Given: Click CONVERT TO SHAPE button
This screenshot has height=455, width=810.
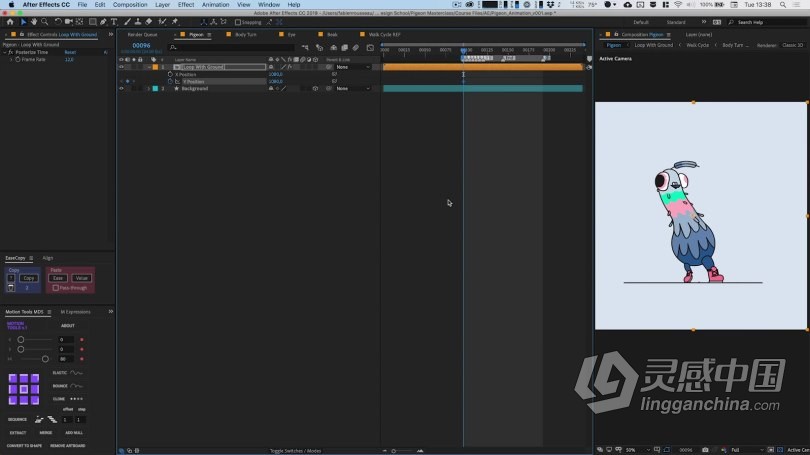Looking at the screenshot, I should coord(24,445).
